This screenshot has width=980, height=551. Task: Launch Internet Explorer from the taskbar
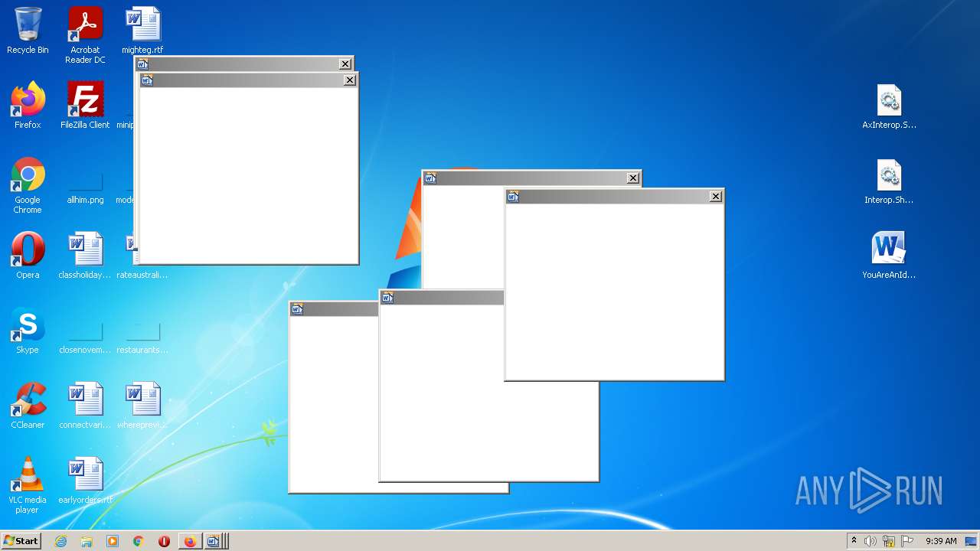coord(61,541)
